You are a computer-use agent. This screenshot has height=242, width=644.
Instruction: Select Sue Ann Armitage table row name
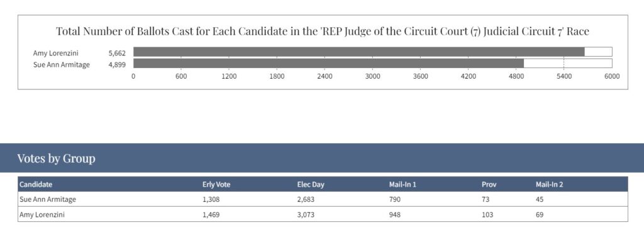(48, 200)
